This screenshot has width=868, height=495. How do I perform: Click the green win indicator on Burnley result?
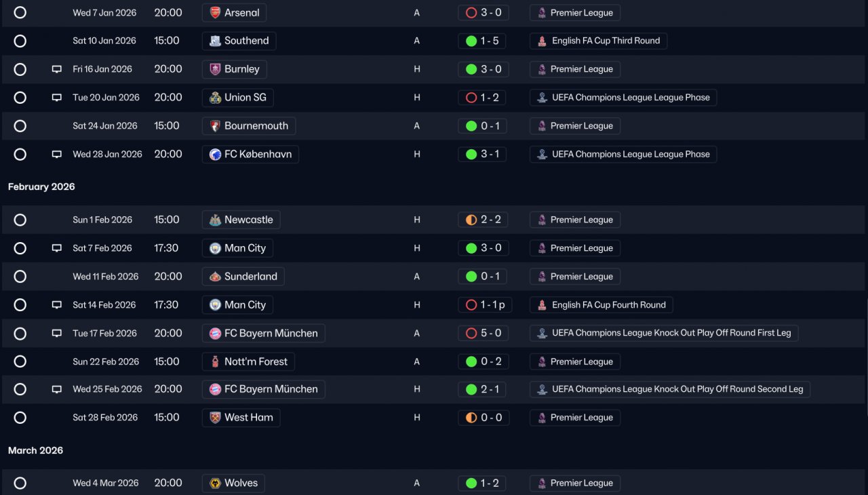pyautogui.click(x=471, y=69)
